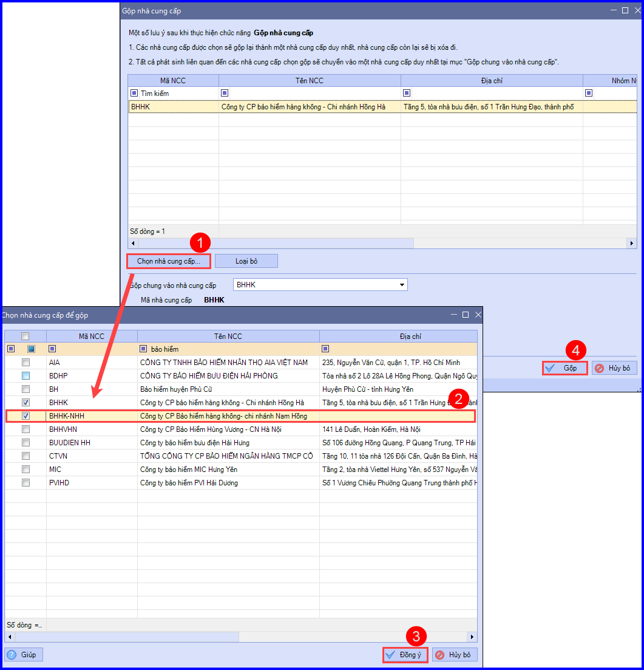Screen dimensions: 644x670
Task: Click the filter icon under Địa chỉ column in Gộp window
Action: point(407,93)
